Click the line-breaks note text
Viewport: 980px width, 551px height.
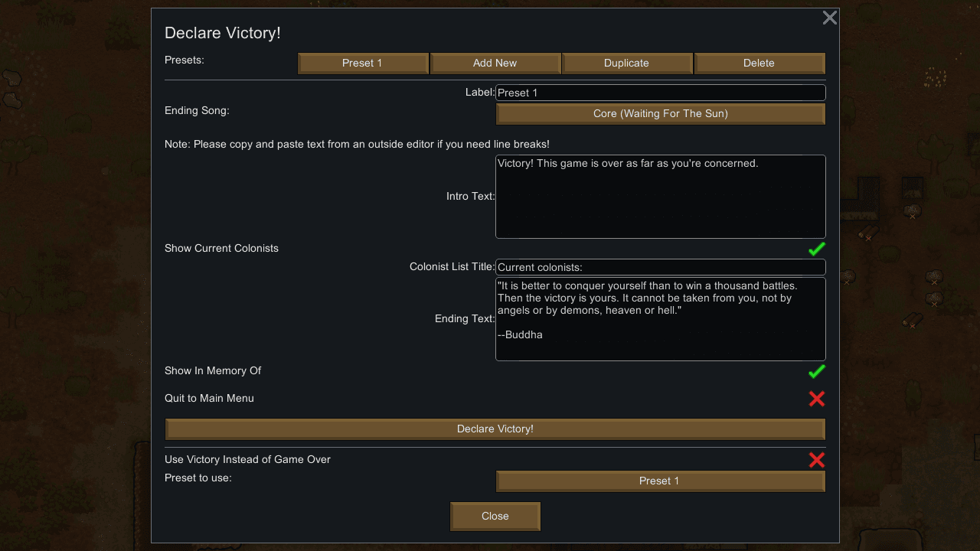click(357, 145)
